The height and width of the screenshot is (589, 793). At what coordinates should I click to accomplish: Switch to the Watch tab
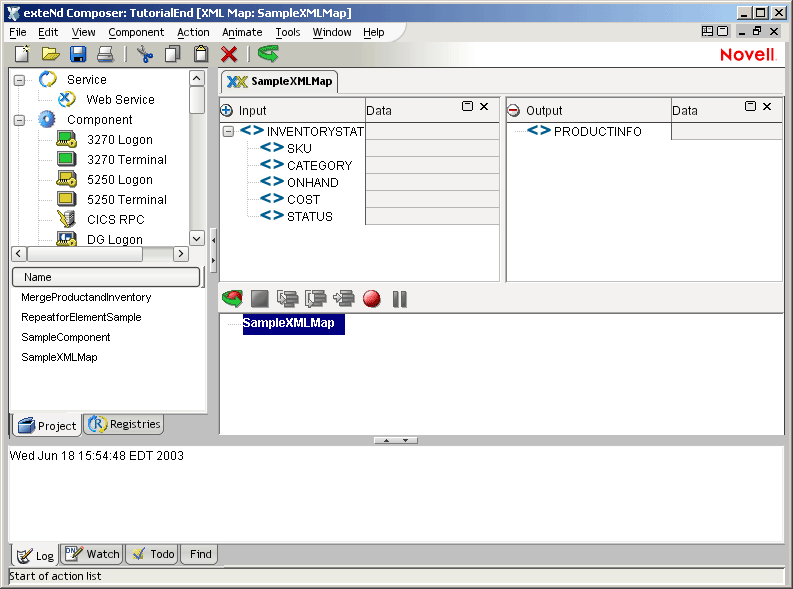[93, 554]
